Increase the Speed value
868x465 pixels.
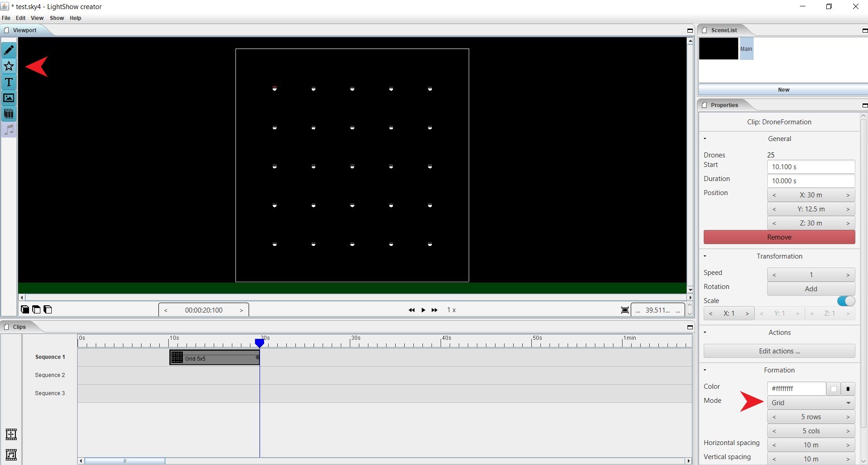click(x=848, y=275)
